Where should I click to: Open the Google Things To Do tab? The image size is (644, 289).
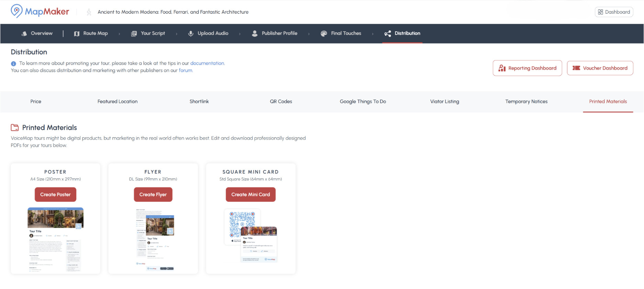click(x=363, y=101)
